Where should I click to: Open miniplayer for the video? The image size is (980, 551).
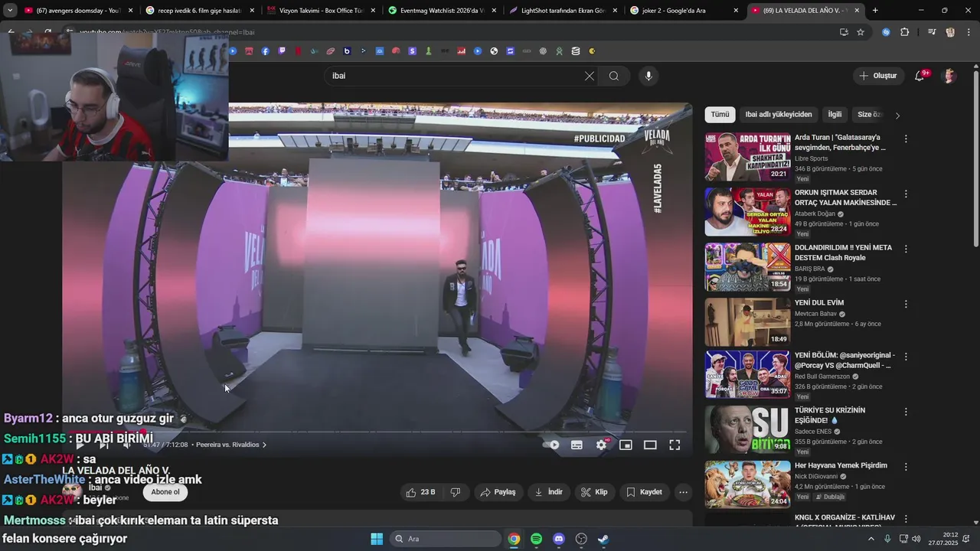point(626,445)
